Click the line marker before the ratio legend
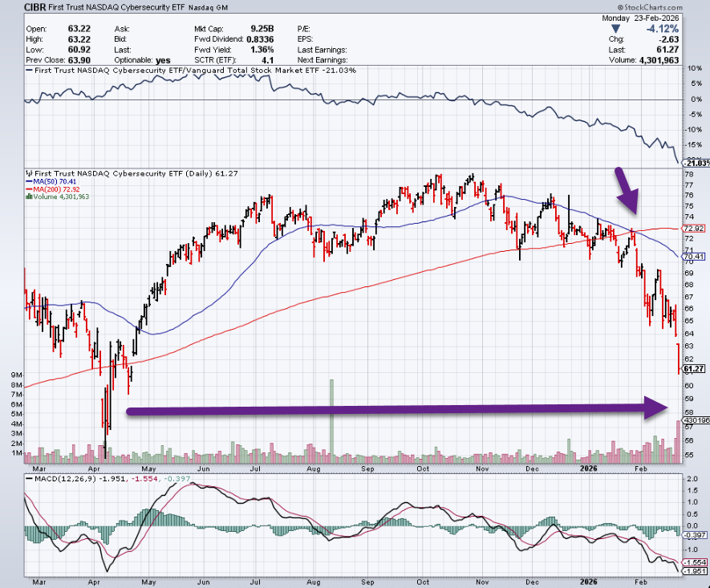The width and height of the screenshot is (710, 588). (30, 71)
